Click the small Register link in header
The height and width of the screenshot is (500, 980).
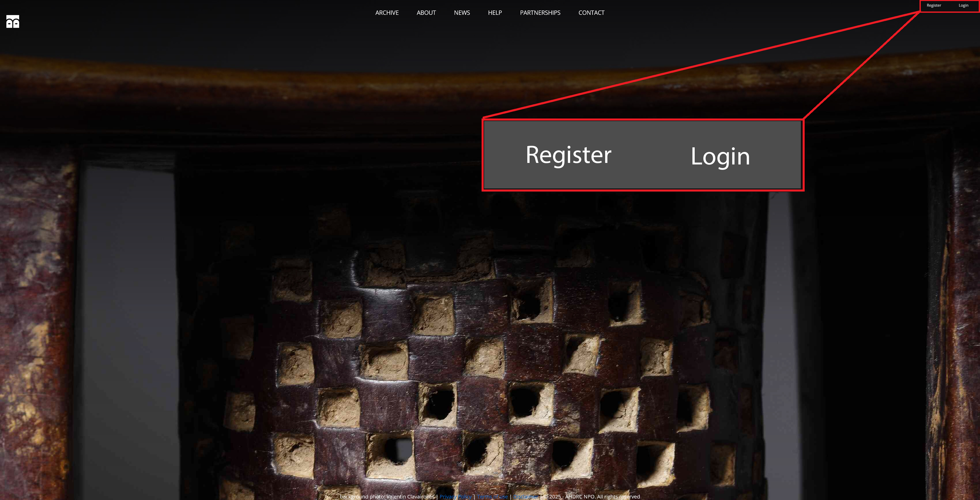[934, 5]
